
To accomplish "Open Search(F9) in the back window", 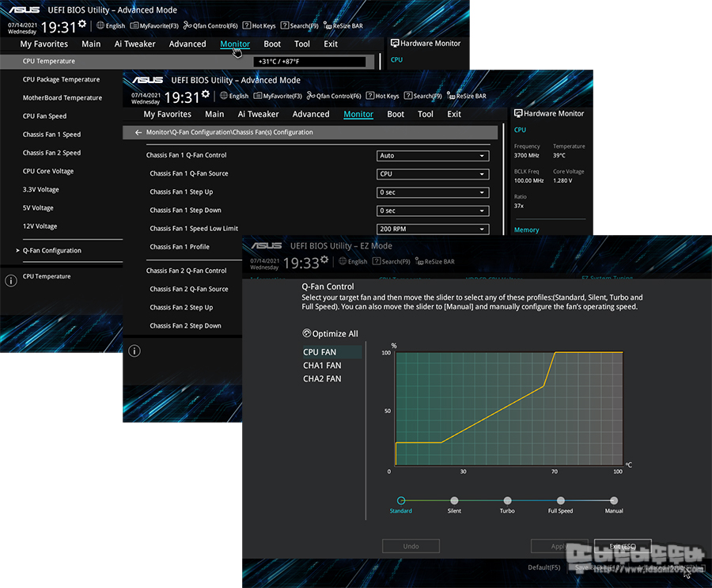I will point(300,26).
